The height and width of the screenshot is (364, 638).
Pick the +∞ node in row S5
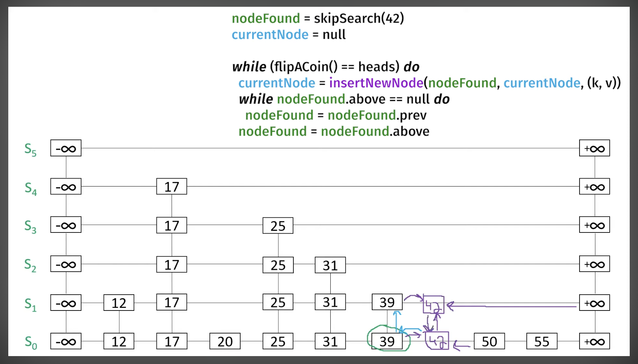point(595,148)
